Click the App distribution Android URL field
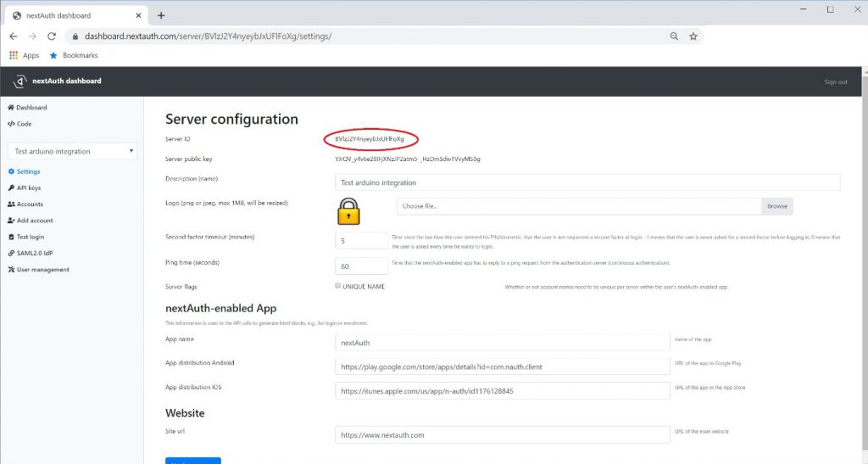 [503, 366]
